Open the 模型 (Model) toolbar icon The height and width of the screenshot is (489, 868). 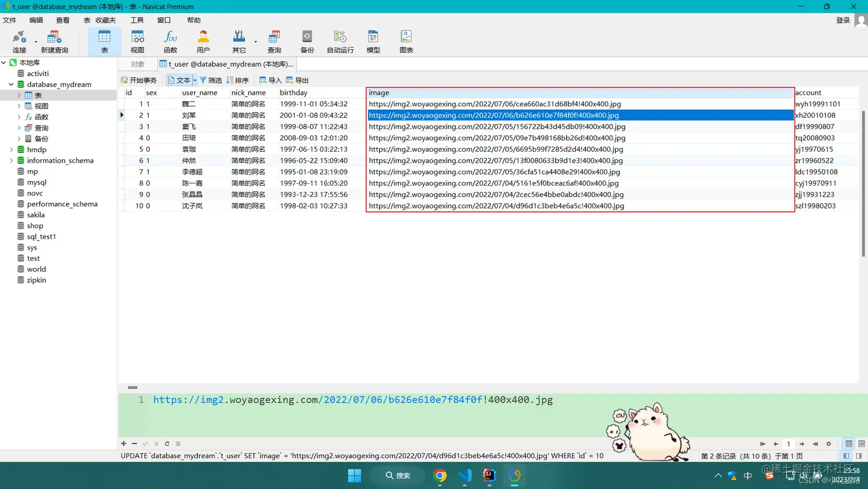(373, 42)
